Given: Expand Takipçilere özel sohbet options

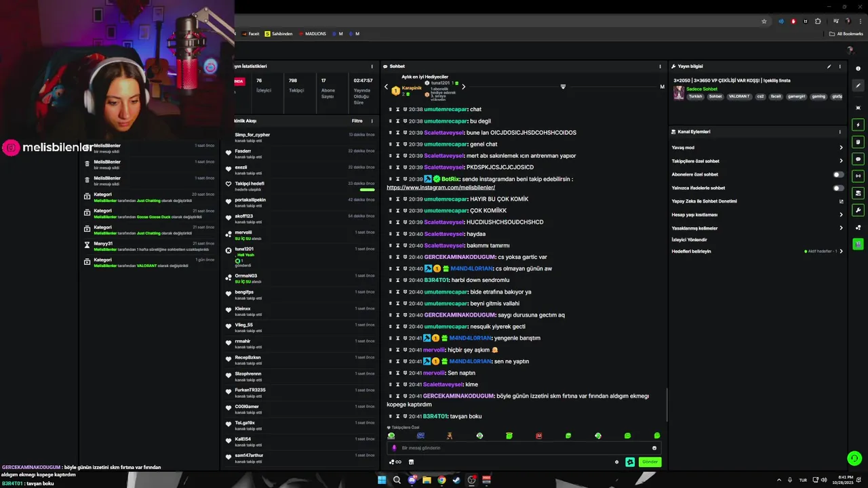Looking at the screenshot, I should (x=841, y=161).
